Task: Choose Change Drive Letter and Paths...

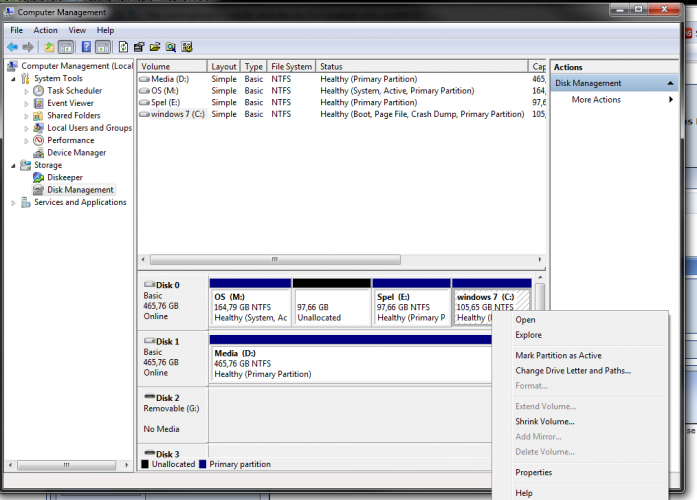Action: click(x=573, y=371)
